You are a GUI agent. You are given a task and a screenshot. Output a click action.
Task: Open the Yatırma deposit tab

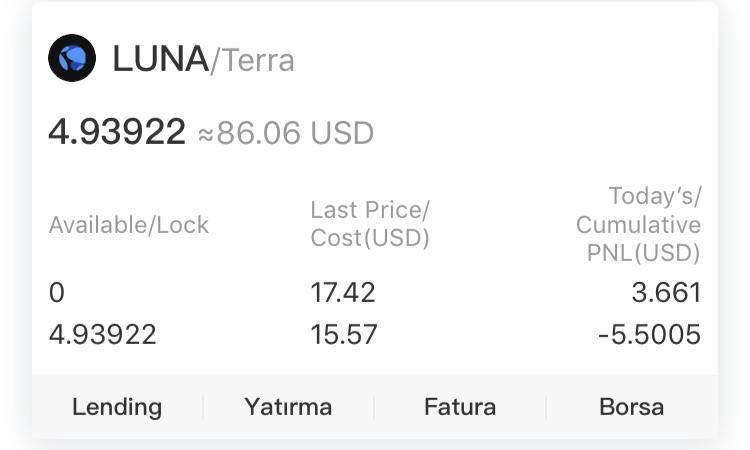[x=288, y=407]
